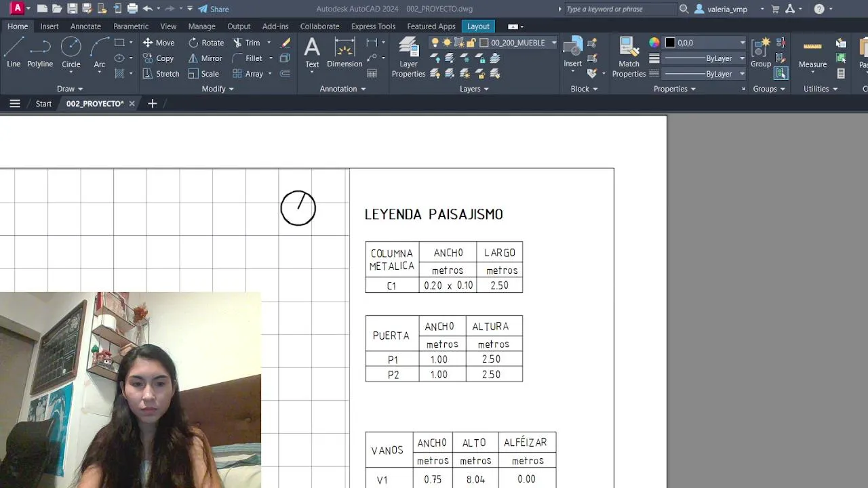
Task: Select the Polyline tool
Action: (40, 52)
